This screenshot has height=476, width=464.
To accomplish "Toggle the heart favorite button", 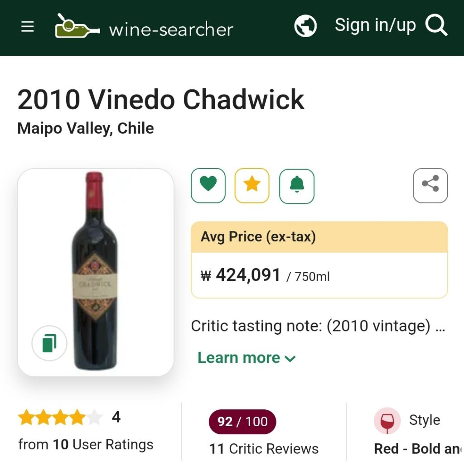I will [x=208, y=186].
